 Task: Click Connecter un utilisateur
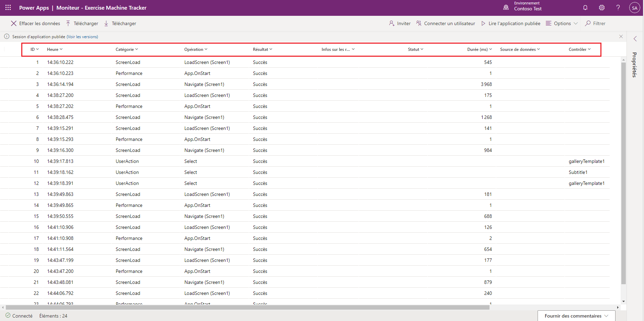coord(446,23)
